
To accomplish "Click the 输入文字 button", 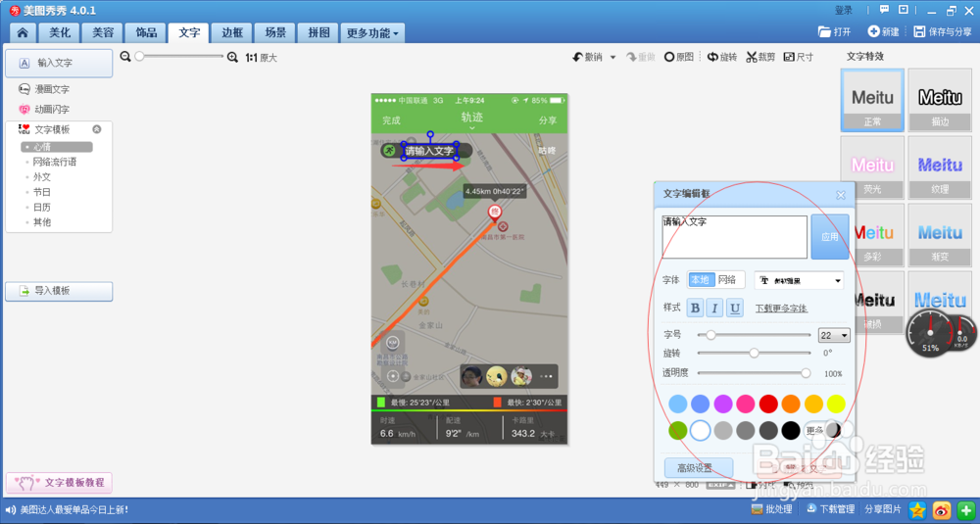I will click(x=59, y=63).
